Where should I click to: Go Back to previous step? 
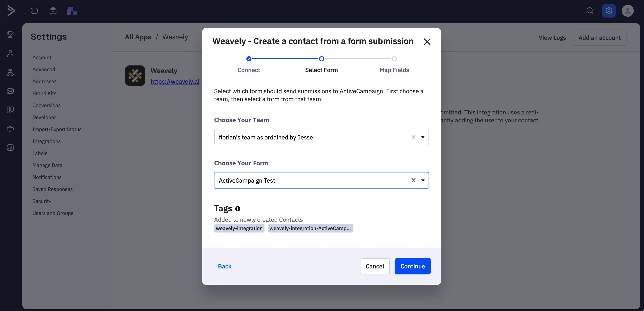[x=225, y=266]
